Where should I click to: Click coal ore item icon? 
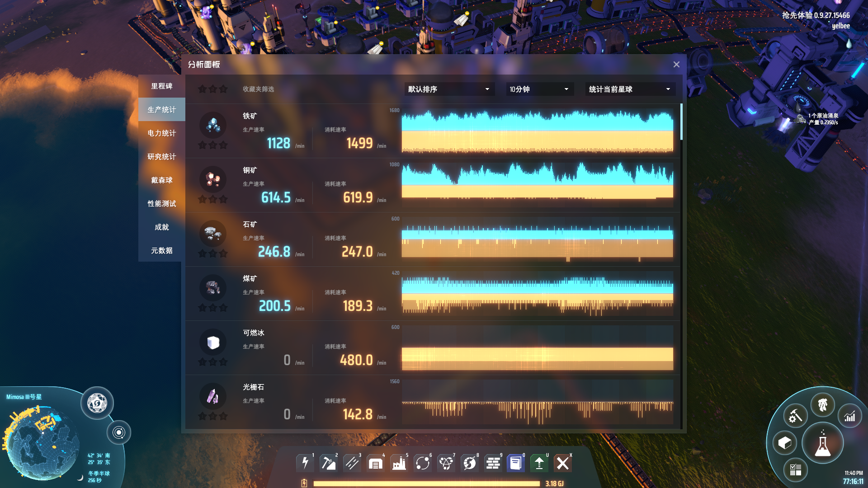pos(213,288)
